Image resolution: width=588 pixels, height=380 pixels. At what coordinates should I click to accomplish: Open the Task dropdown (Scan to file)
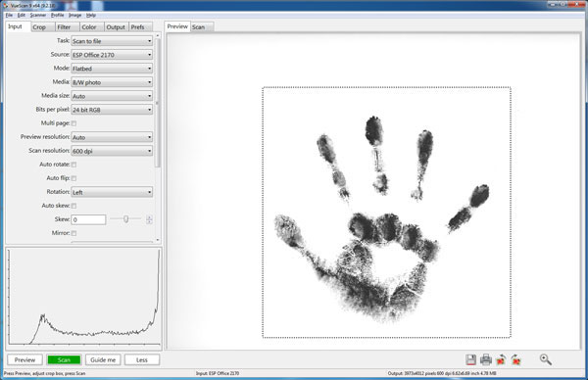tap(112, 41)
